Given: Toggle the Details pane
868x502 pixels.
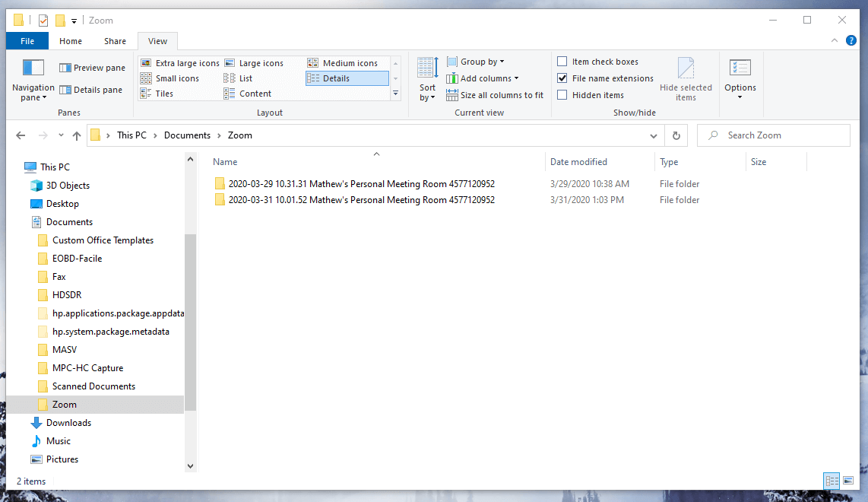Looking at the screenshot, I should [90, 90].
